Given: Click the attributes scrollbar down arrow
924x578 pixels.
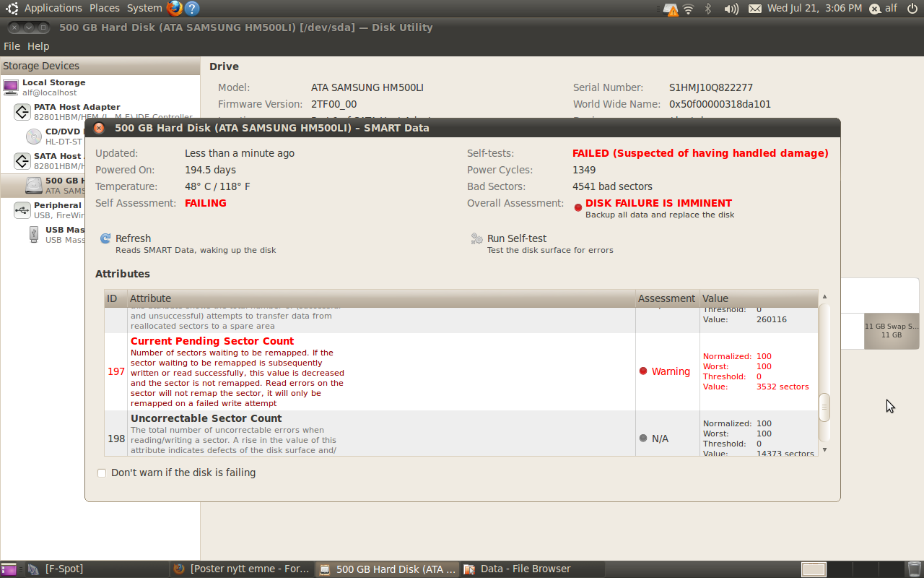Looking at the screenshot, I should (x=824, y=450).
